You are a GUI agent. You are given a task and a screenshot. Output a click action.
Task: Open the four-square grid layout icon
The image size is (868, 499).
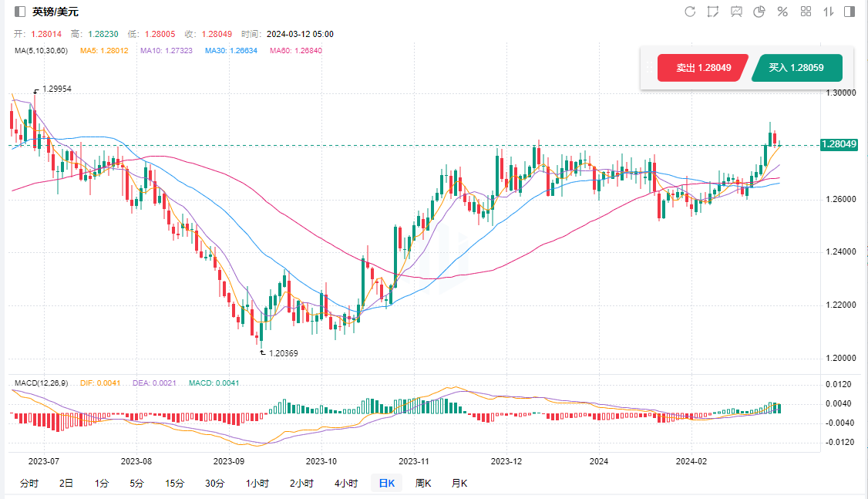(x=806, y=12)
